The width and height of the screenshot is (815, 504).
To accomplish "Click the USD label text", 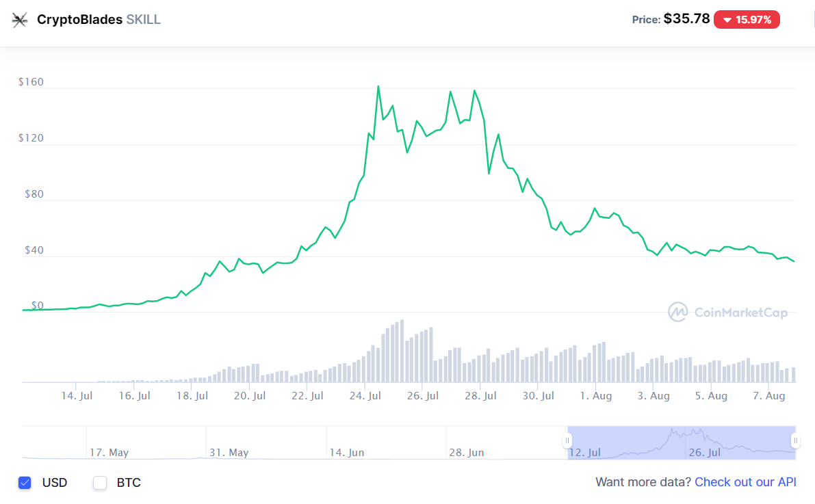I will (x=55, y=483).
